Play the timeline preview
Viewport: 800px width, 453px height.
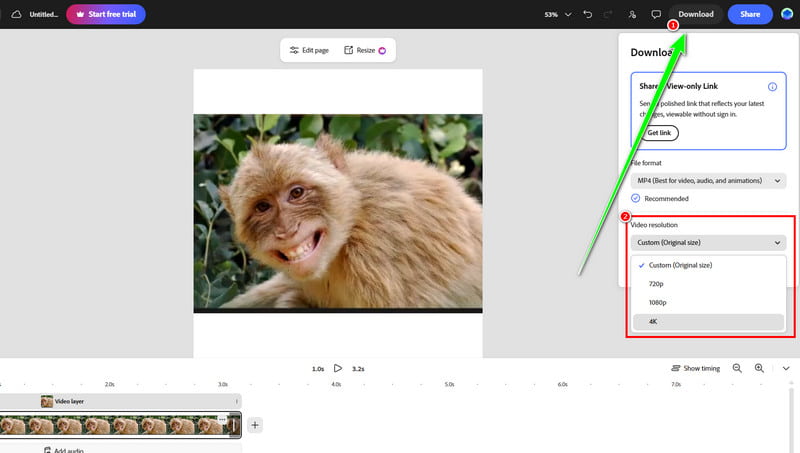[x=338, y=368]
